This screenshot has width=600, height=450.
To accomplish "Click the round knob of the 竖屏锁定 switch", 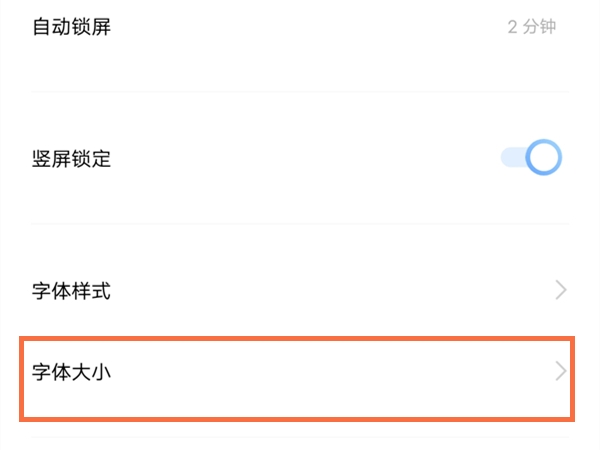I will [x=543, y=158].
